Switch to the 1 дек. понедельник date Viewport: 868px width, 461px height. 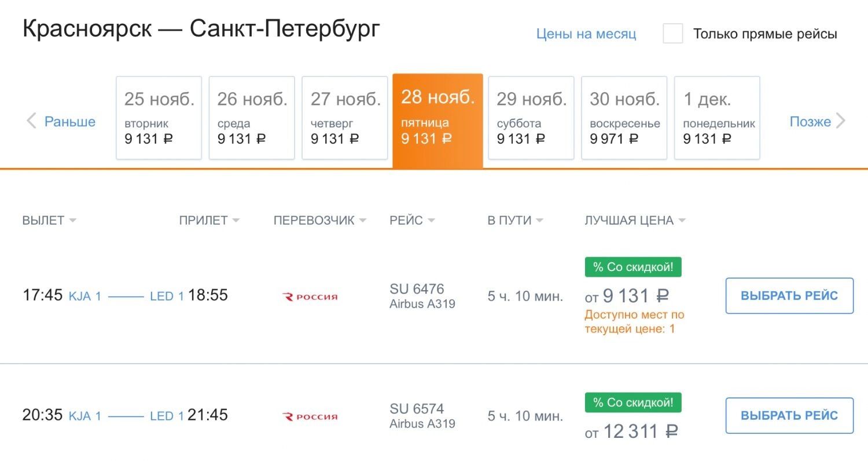[x=717, y=118]
